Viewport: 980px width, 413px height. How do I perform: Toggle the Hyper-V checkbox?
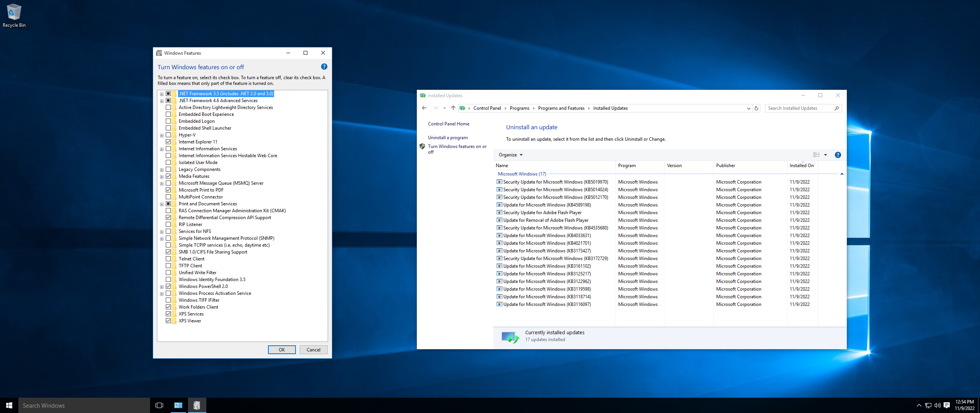[x=168, y=135]
